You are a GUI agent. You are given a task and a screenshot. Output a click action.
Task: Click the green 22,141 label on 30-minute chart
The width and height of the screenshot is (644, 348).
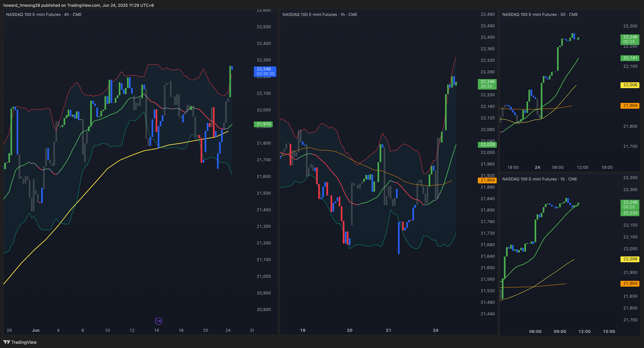pos(630,58)
